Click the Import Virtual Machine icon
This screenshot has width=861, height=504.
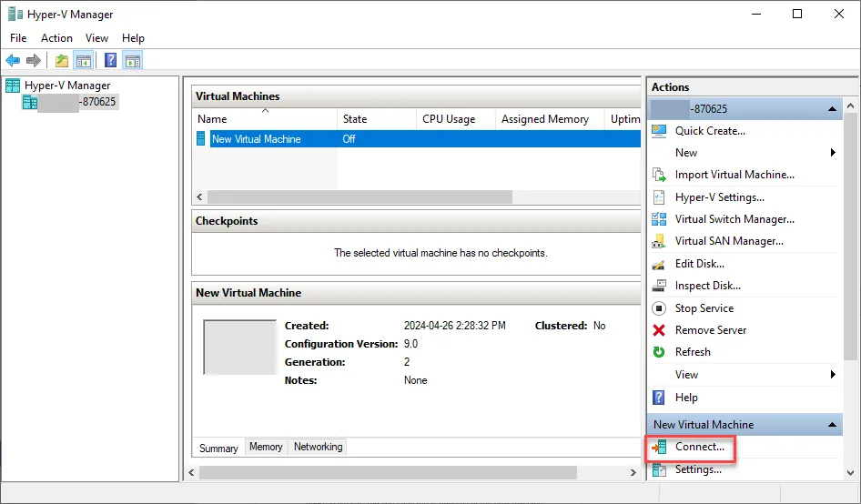coord(659,175)
